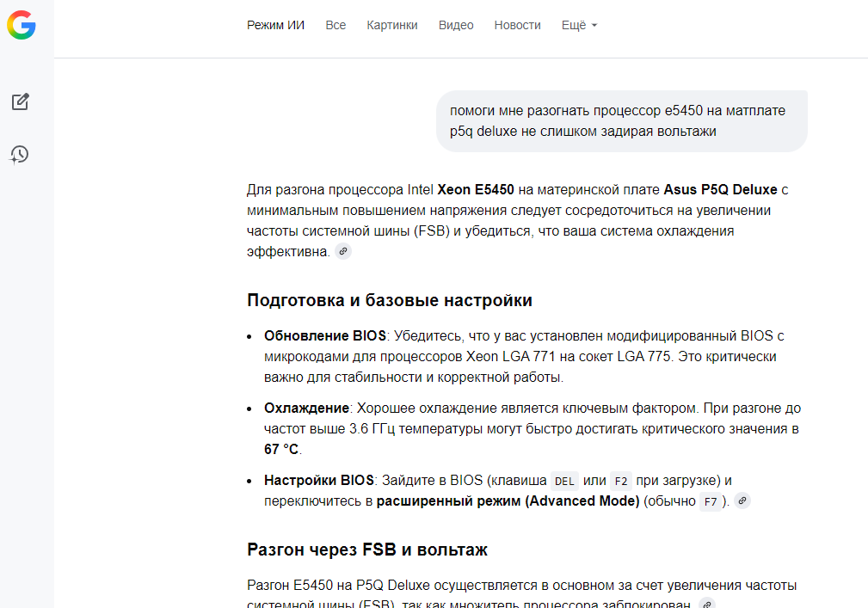This screenshot has height=608, width=868.
Task: Click the F7 key label
Action: pyautogui.click(x=711, y=501)
